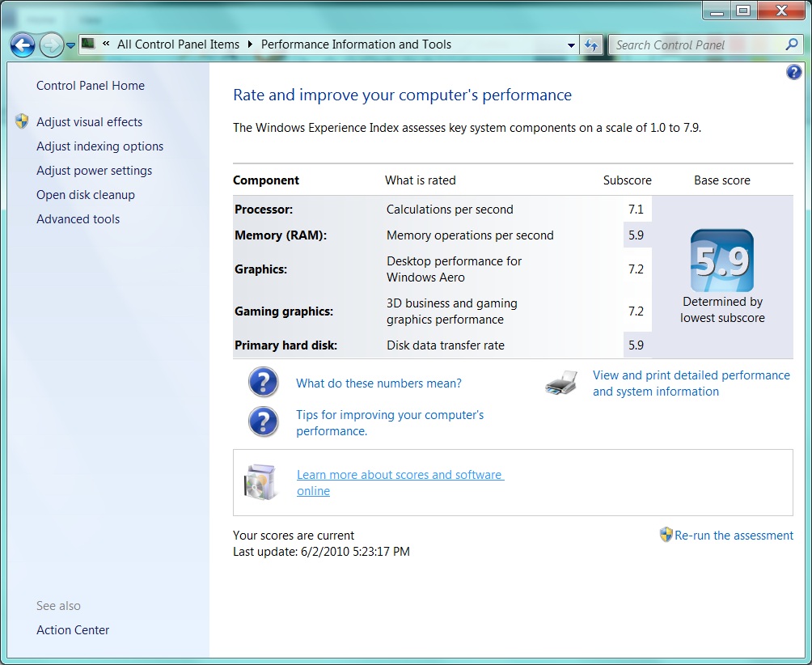Screen dimensions: 812x665
Task: Open View and print detailed performance information
Action: tap(691, 383)
